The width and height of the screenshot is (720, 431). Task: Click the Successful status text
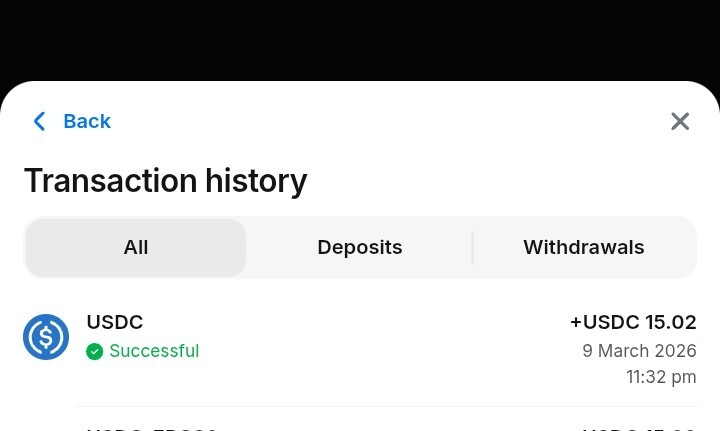coord(154,351)
